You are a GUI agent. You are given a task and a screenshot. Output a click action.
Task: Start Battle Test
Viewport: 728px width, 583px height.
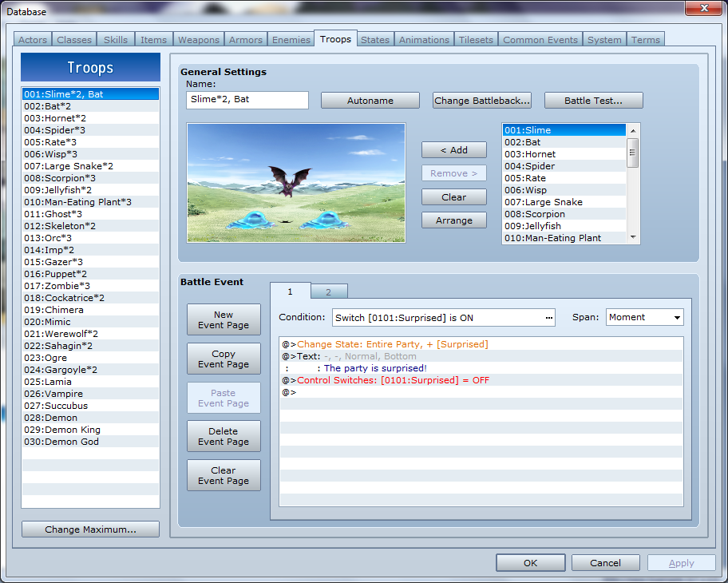(593, 101)
